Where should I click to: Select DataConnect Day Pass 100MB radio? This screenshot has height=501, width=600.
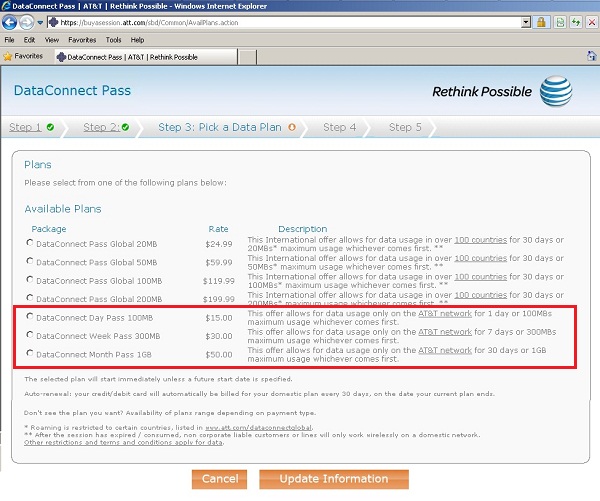[x=29, y=316]
